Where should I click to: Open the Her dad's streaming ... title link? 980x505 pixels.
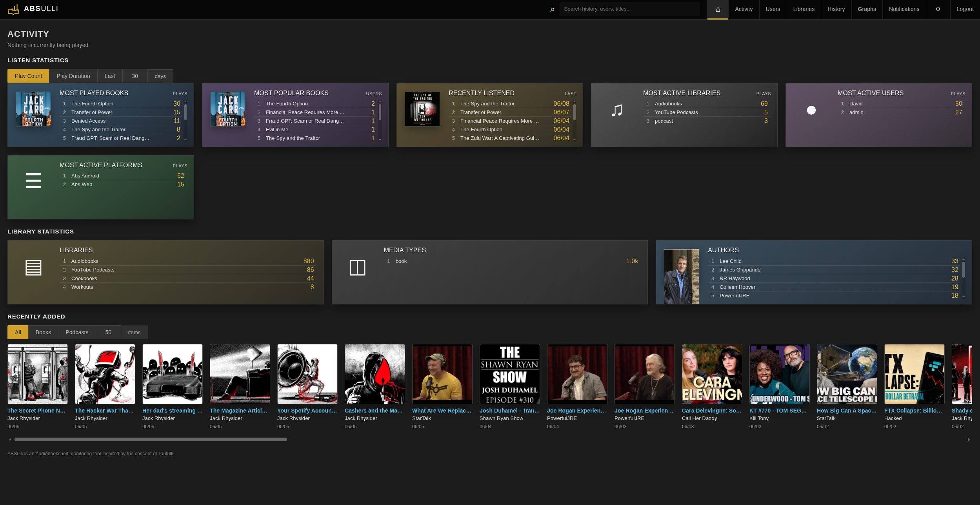172,411
